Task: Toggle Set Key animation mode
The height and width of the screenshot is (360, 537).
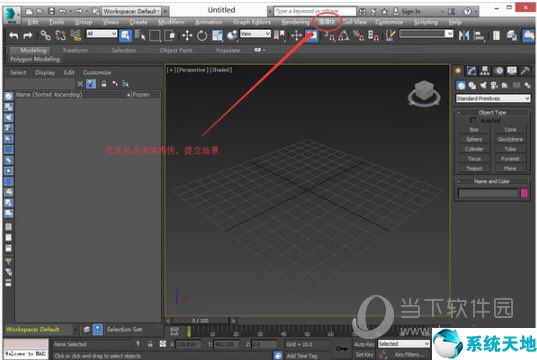Action: click(x=364, y=355)
